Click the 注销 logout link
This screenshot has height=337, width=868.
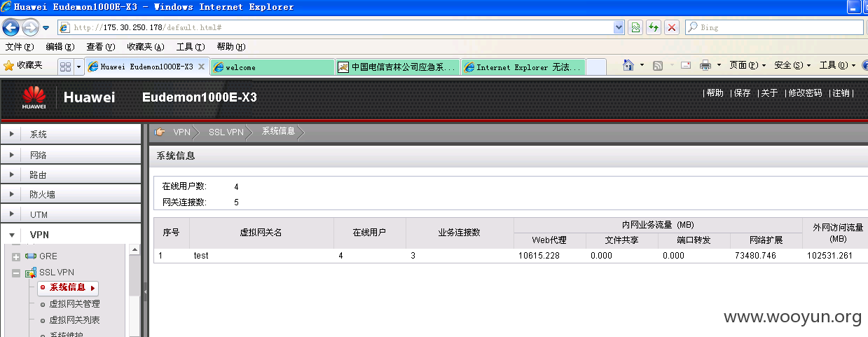(x=841, y=92)
